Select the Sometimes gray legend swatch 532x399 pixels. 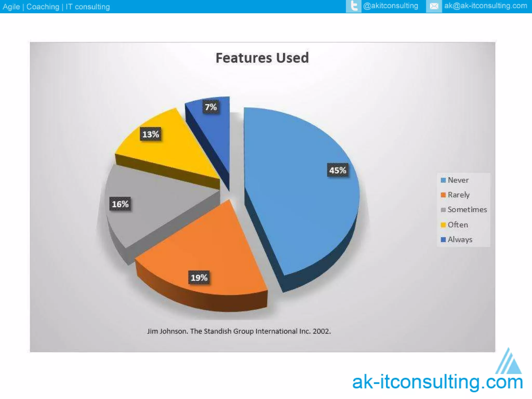pos(443,210)
